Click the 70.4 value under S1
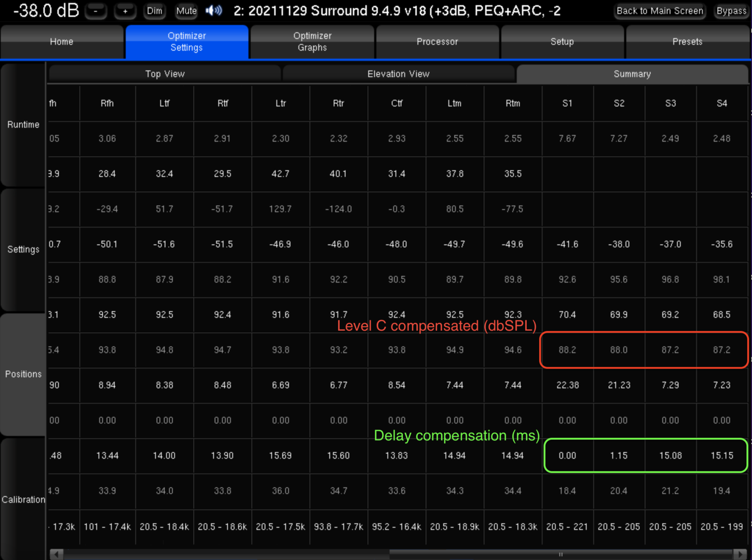This screenshot has height=560, width=752. point(567,315)
